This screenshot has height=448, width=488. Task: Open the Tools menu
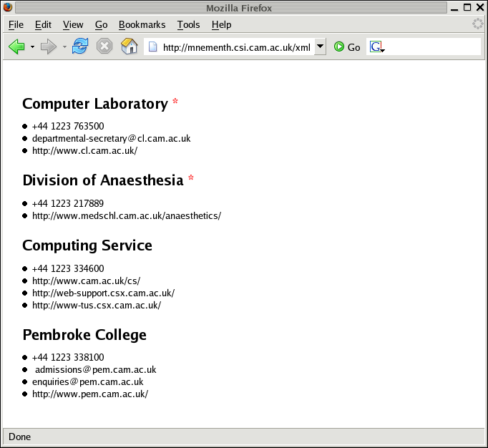pos(188,24)
